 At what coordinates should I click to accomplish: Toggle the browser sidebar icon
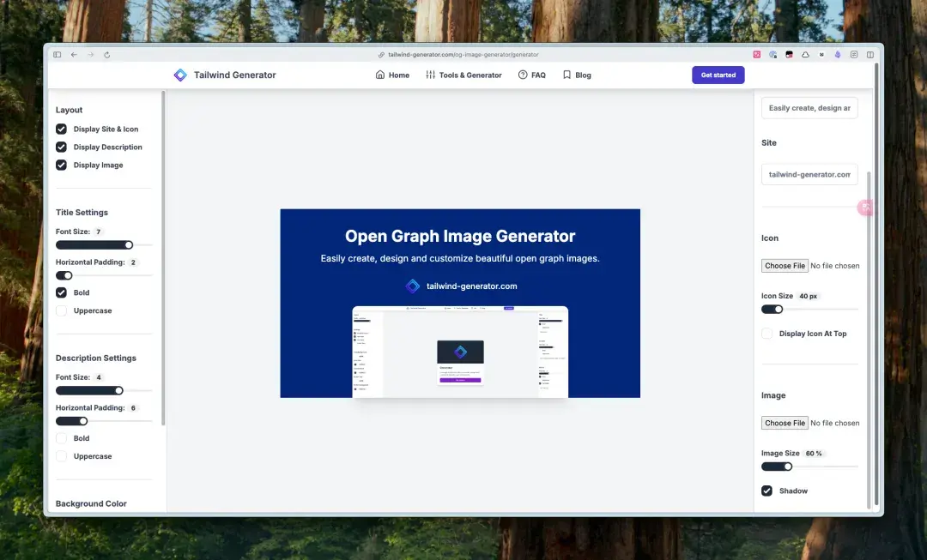coord(58,54)
